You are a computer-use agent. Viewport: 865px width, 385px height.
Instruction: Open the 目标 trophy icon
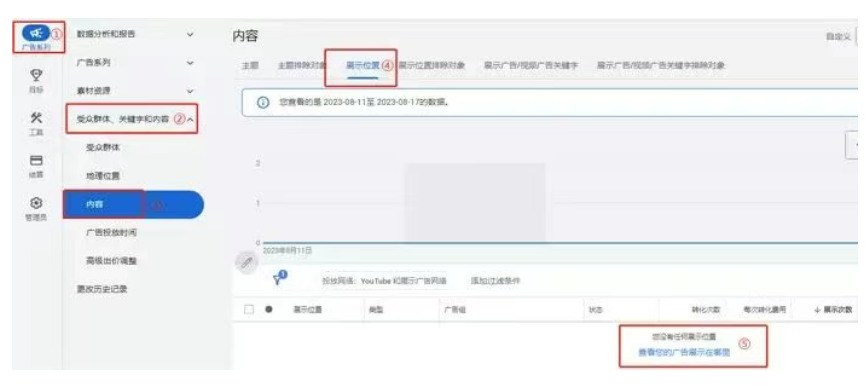tap(36, 74)
